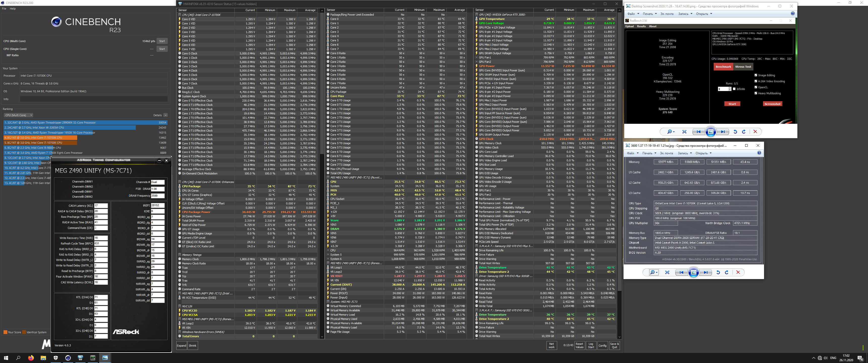Delete image in the 3600 1.37 jpg viewer
868x363 pixels.
[x=738, y=273]
